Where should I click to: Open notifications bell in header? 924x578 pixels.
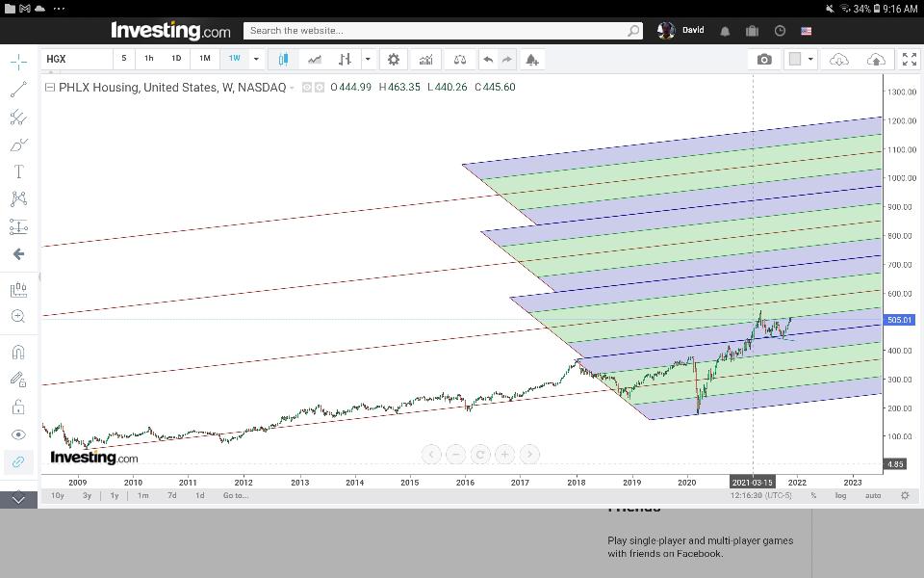(x=725, y=31)
